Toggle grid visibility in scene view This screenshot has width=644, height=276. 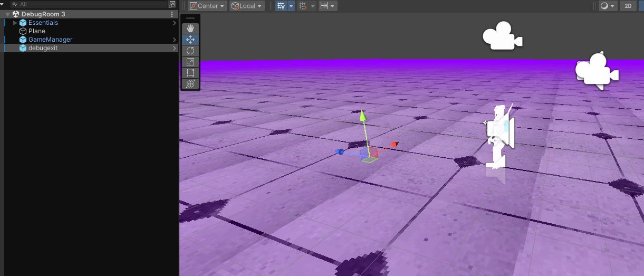281,6
